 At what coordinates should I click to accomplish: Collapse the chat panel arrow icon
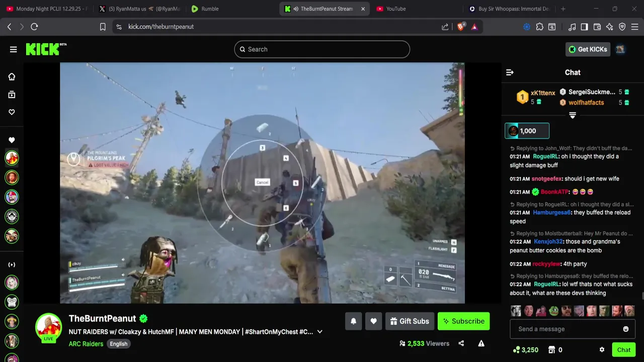click(x=510, y=72)
